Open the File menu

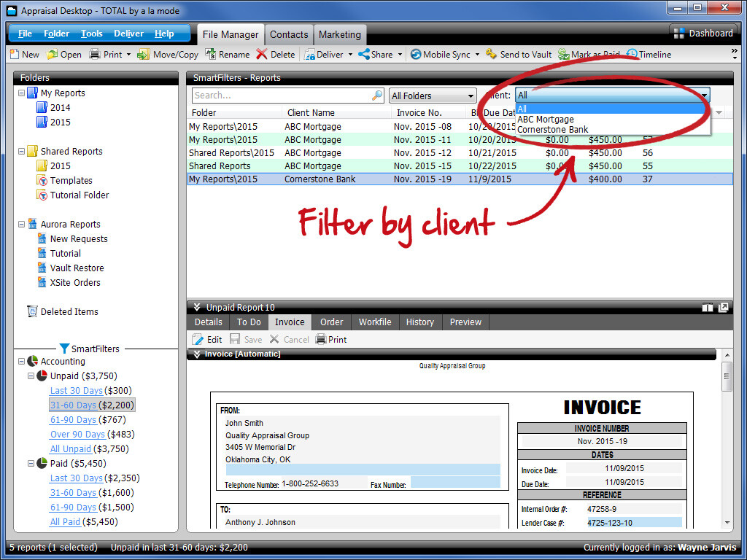[x=25, y=34]
